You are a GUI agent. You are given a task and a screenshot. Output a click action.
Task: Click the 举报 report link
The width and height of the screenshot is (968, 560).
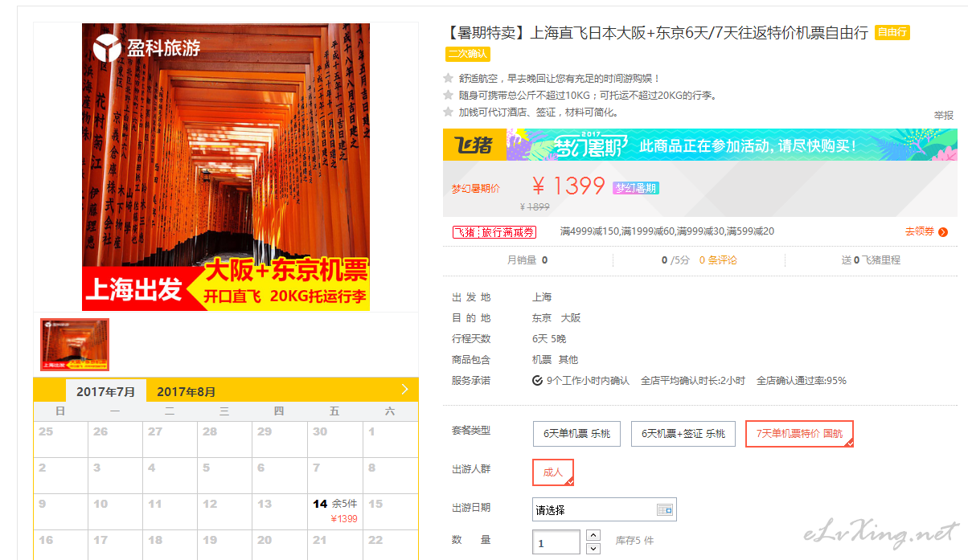click(943, 115)
